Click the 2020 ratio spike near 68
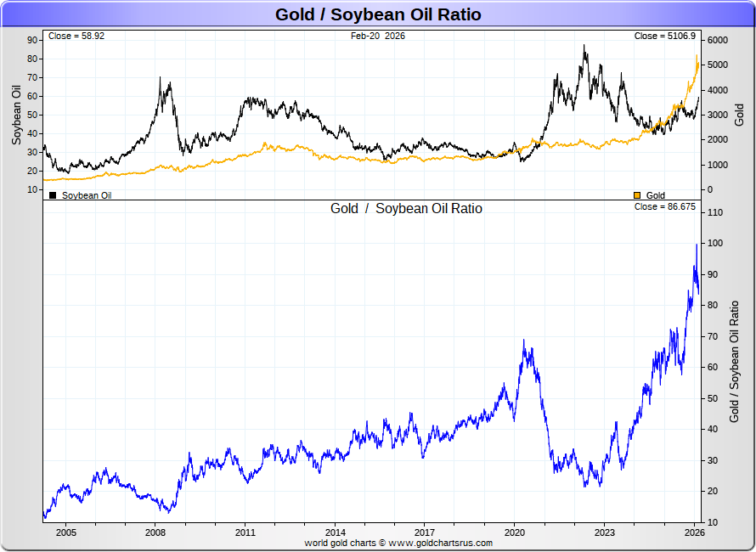This screenshot has height=552, width=756. 524,341
